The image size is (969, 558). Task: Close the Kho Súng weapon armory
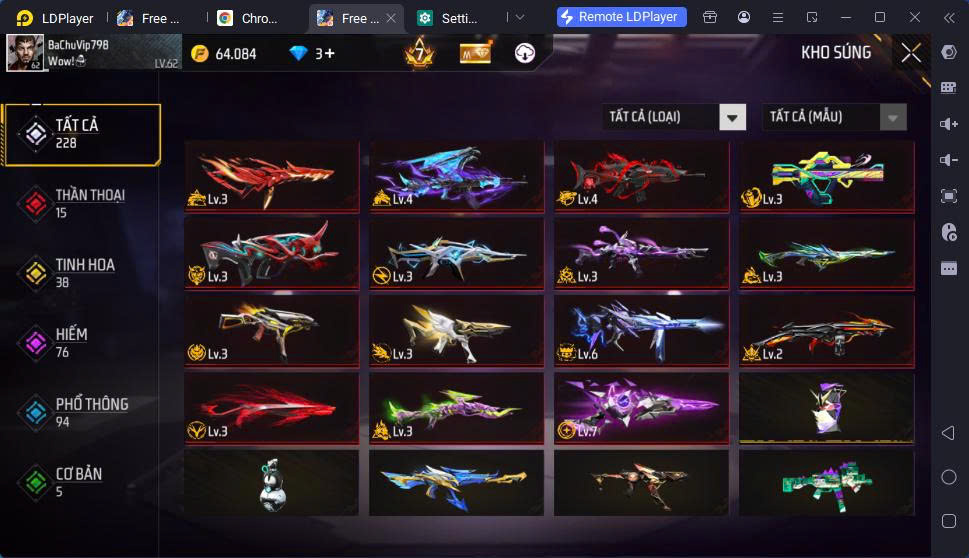tap(911, 53)
